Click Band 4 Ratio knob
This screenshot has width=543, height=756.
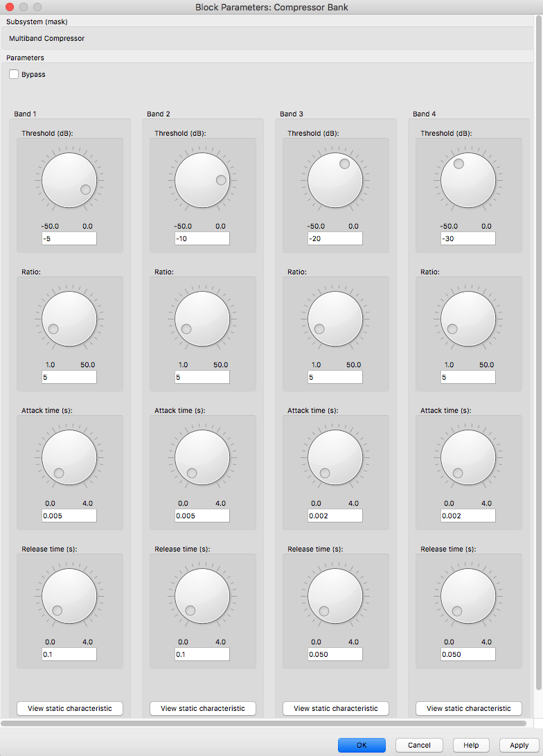(x=468, y=319)
